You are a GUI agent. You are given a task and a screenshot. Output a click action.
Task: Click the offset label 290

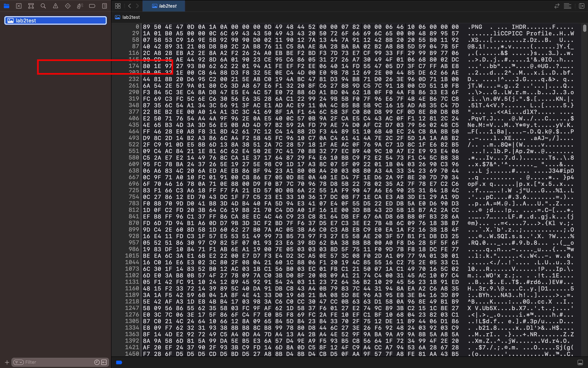(134, 92)
